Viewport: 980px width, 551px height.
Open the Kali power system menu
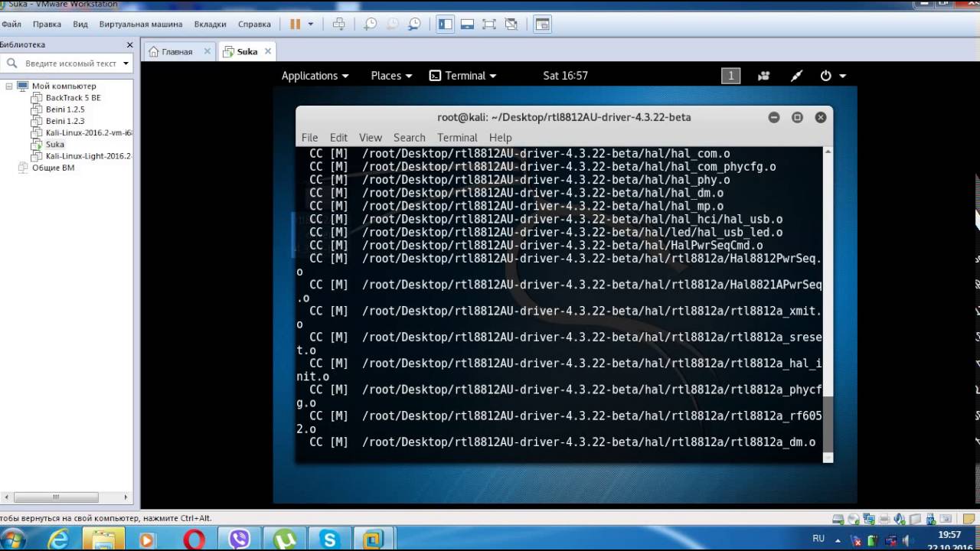tap(832, 76)
